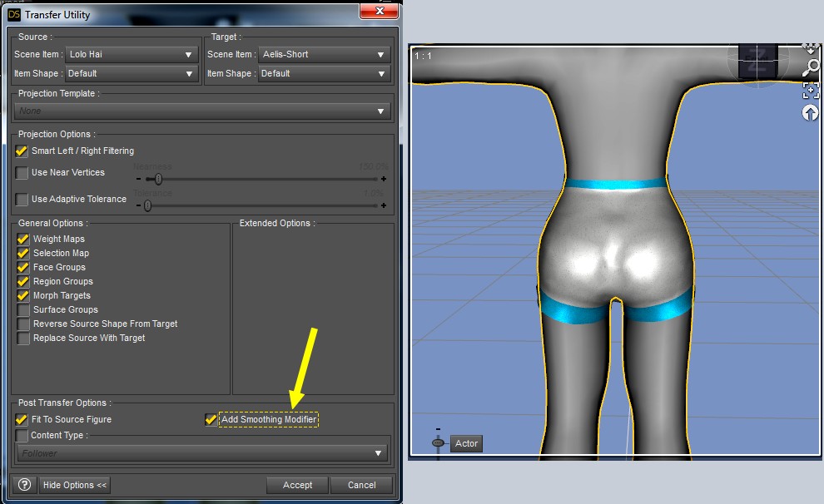
Task: Uncheck Morph Targets option
Action: tap(23, 295)
